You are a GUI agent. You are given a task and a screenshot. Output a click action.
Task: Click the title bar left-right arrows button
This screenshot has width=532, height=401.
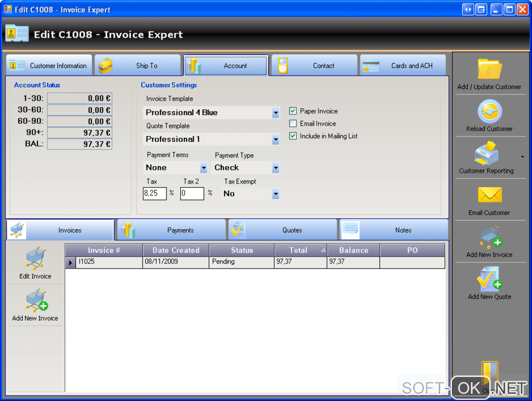[468, 9]
